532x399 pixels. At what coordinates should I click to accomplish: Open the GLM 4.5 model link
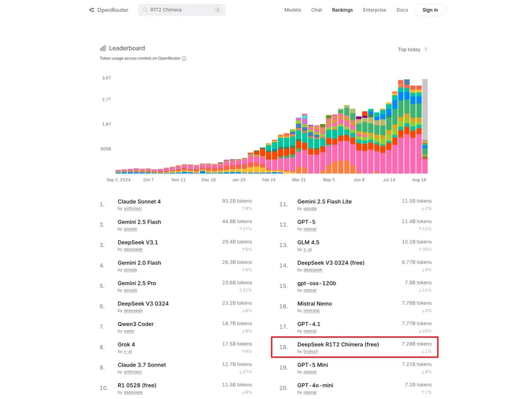(308, 242)
